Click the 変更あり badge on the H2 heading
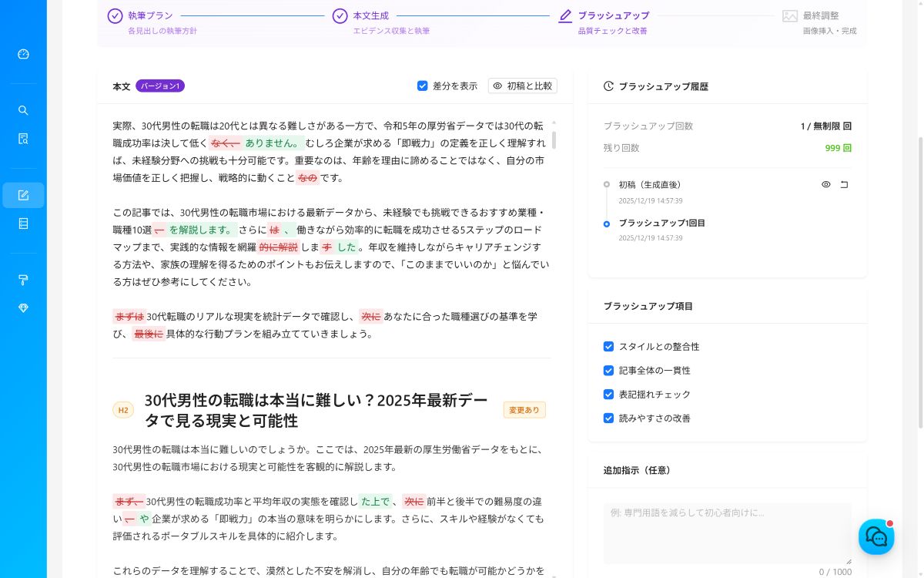Viewport: 924px width, 578px height. pos(524,410)
